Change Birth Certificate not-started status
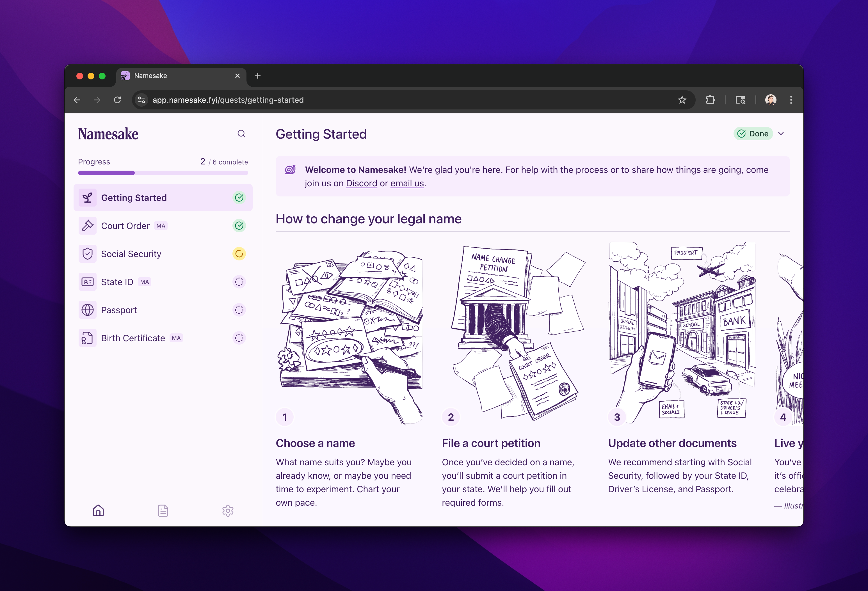Screen dimensions: 868x591 pos(239,338)
